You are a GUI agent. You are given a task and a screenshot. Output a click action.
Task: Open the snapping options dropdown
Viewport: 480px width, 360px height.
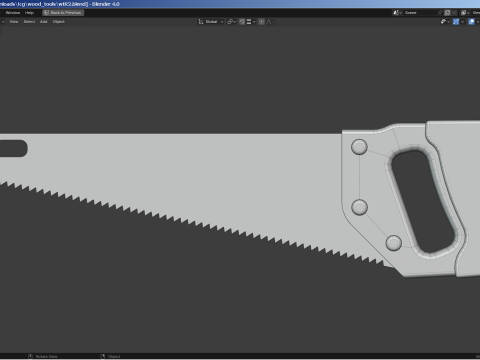point(251,22)
